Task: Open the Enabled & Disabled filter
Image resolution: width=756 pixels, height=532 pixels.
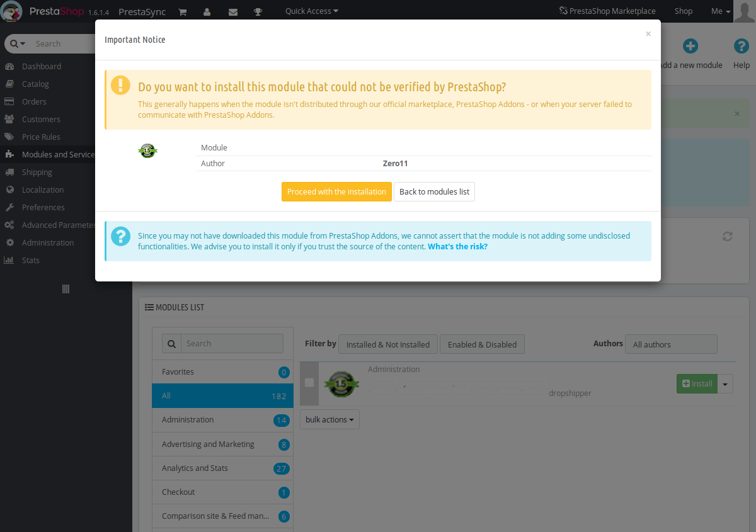Action: tap(482, 344)
